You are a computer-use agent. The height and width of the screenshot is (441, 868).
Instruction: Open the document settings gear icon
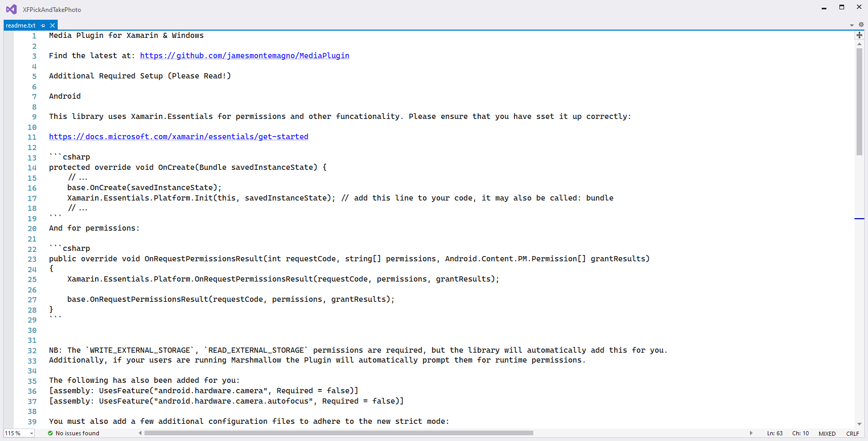(x=861, y=25)
